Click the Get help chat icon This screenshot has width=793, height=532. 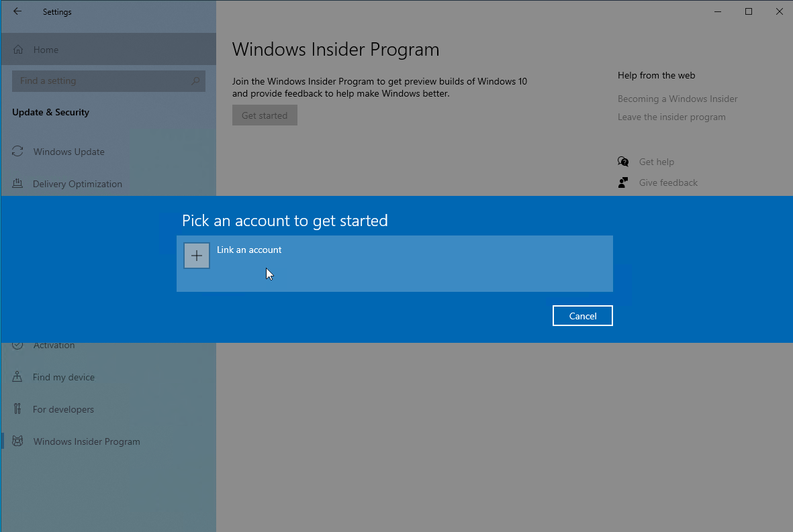point(623,162)
